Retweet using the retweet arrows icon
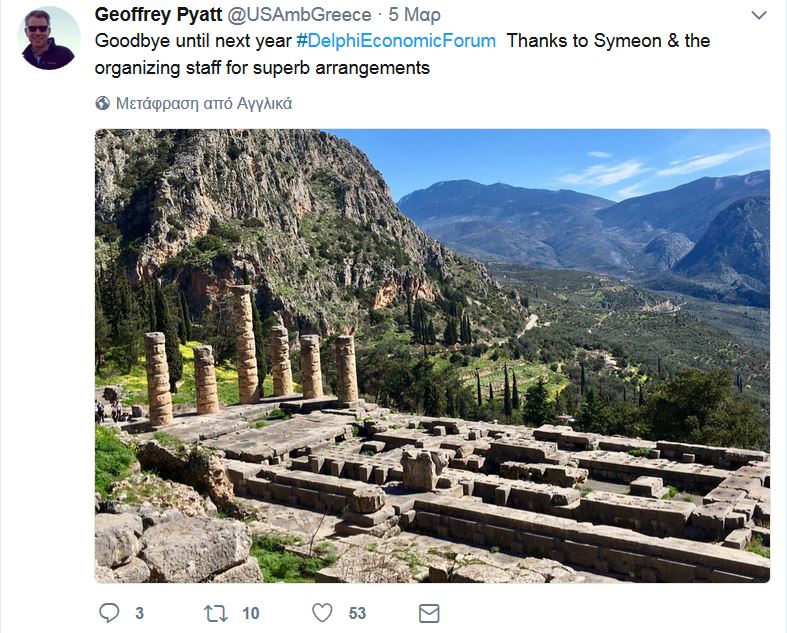Screen dimensions: 787x633 (216, 613)
